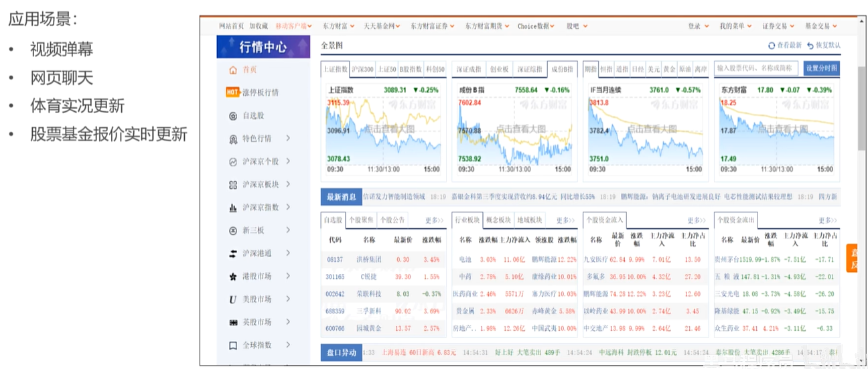The width and height of the screenshot is (868, 369).
Task: Click the 特色行情 sidebar icon
Action: point(233,139)
